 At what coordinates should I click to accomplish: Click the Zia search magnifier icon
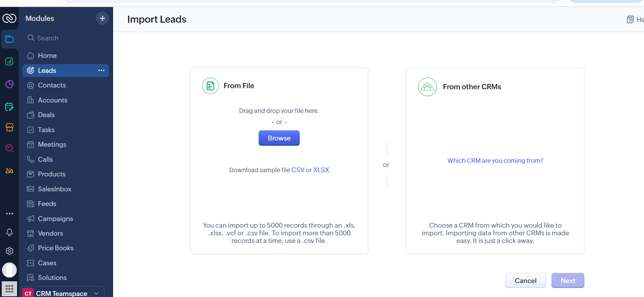(9, 148)
